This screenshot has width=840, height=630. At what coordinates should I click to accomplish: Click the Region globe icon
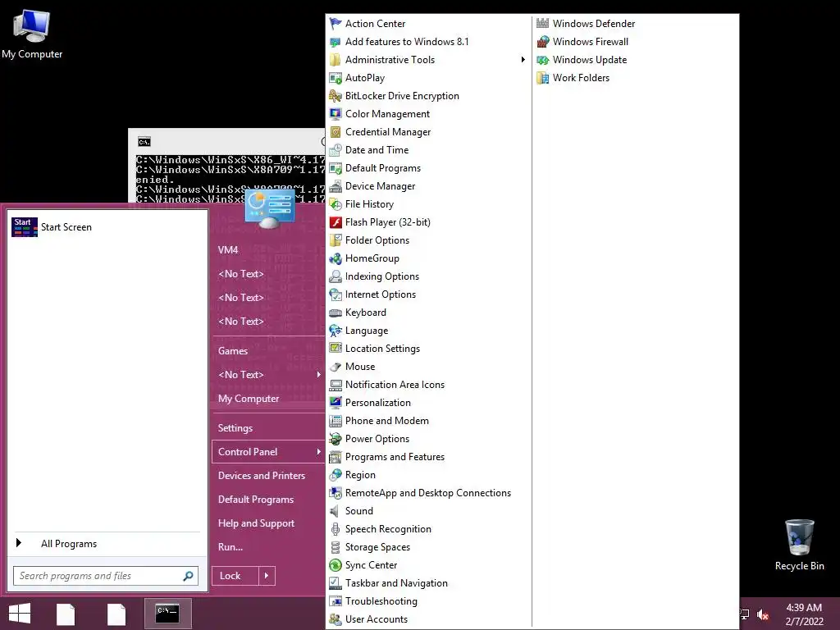tap(336, 475)
